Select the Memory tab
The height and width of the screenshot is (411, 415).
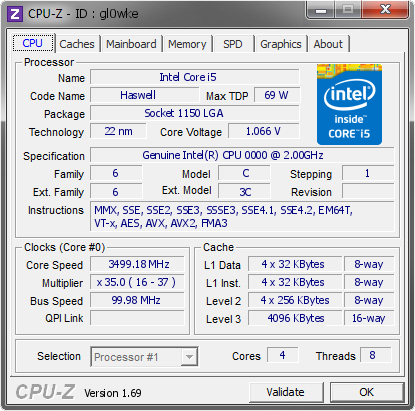(x=187, y=44)
